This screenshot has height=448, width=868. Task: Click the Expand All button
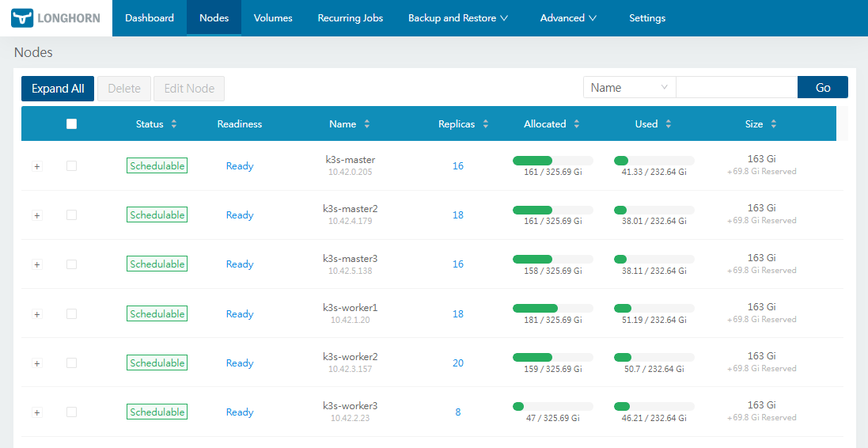click(x=58, y=89)
